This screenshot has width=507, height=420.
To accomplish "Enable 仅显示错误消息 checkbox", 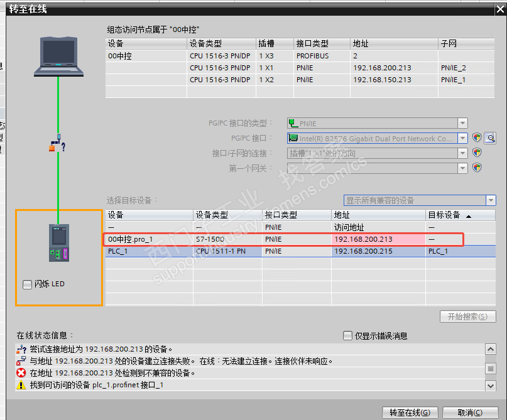I will (x=347, y=336).
